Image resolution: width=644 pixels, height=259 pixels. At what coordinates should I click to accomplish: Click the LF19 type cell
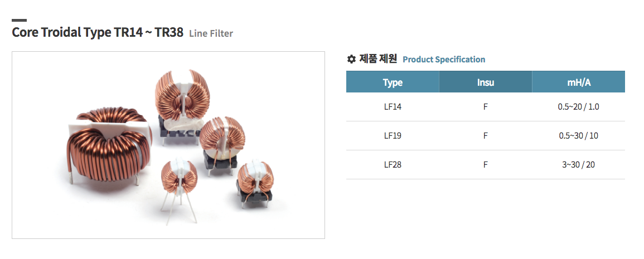[x=393, y=136]
